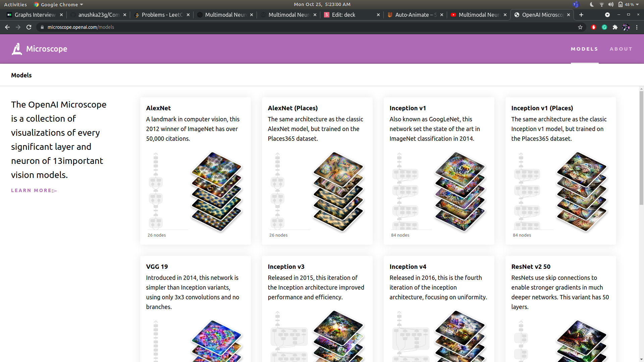The height and width of the screenshot is (362, 644).
Task: Bookmark this page with the star icon
Action: 580,27
